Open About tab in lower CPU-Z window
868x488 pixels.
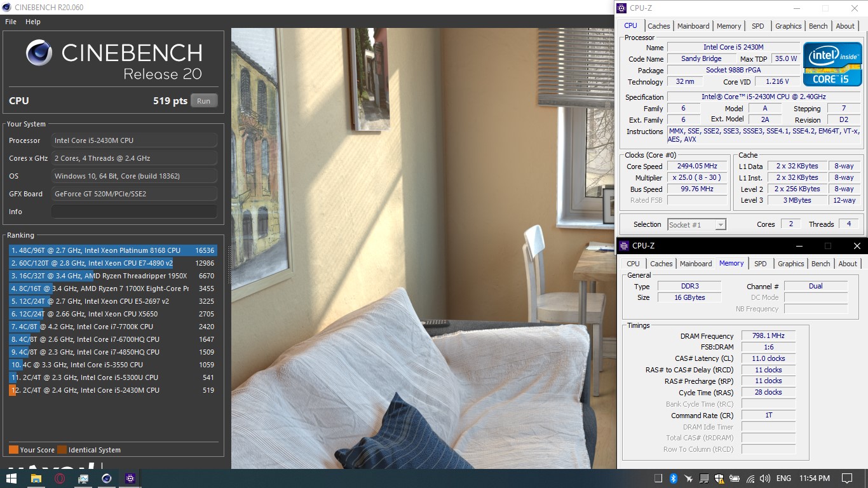(x=848, y=264)
